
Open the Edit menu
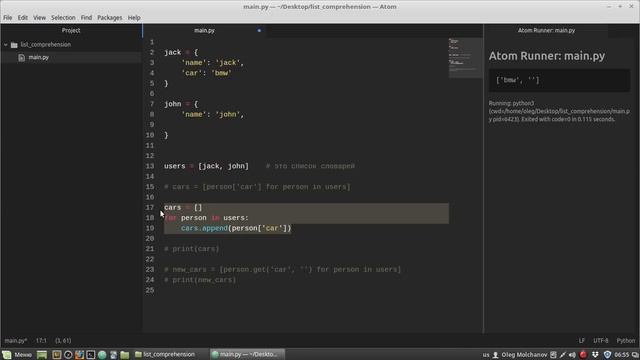pos(23,18)
